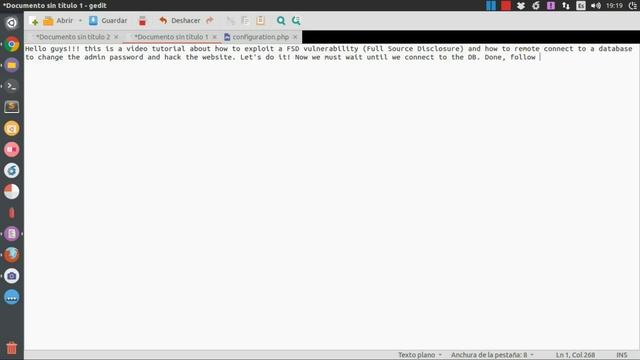Click the small red dock icon
Viewport: 640px width, 360px height.
tap(11, 213)
